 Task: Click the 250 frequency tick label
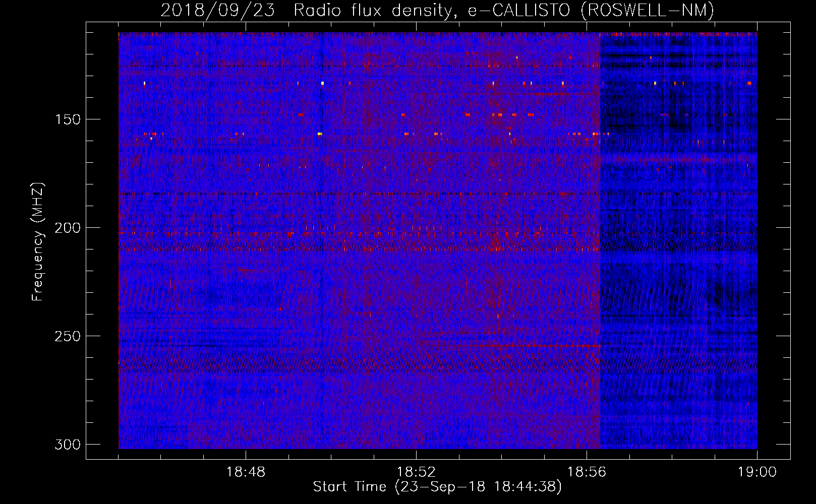click(67, 336)
